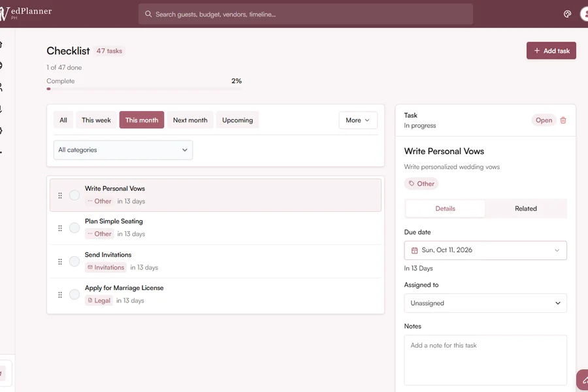The height and width of the screenshot is (392, 588).
Task: Click the search magnifier icon
Action: (x=148, y=14)
